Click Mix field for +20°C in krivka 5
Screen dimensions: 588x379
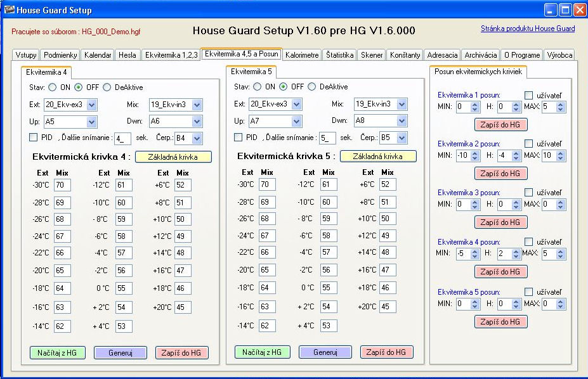tap(388, 307)
